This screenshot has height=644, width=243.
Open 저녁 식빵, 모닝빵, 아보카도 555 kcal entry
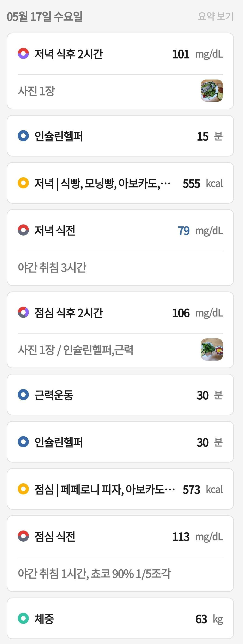pyautogui.click(x=120, y=183)
